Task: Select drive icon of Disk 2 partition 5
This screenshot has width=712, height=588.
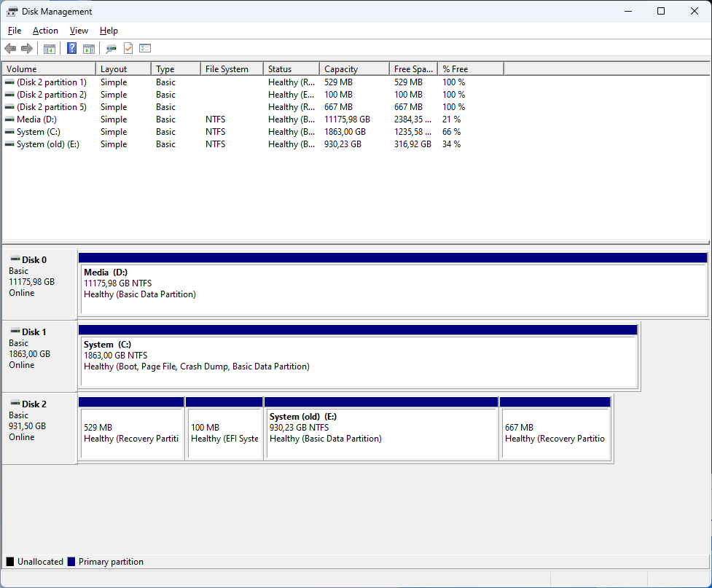Action: [x=9, y=107]
